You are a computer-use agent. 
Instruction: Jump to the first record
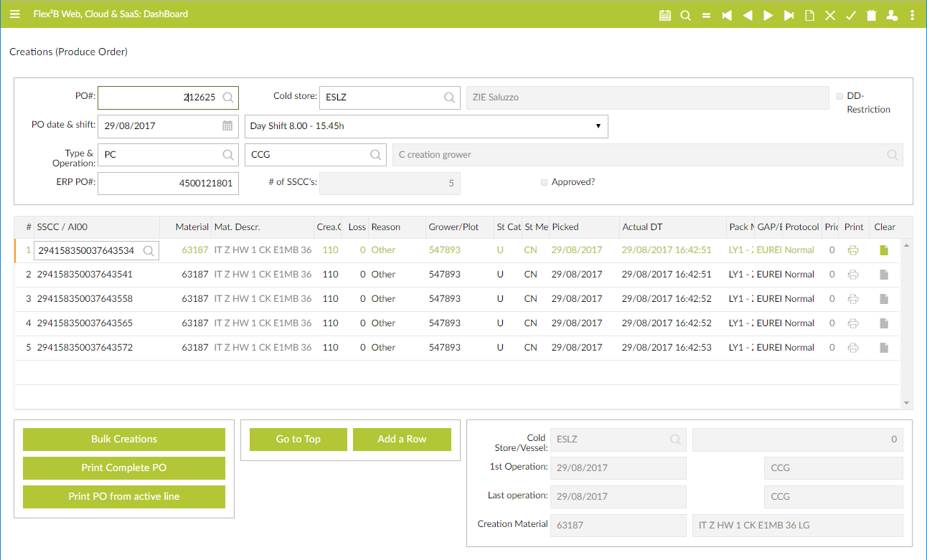[727, 15]
